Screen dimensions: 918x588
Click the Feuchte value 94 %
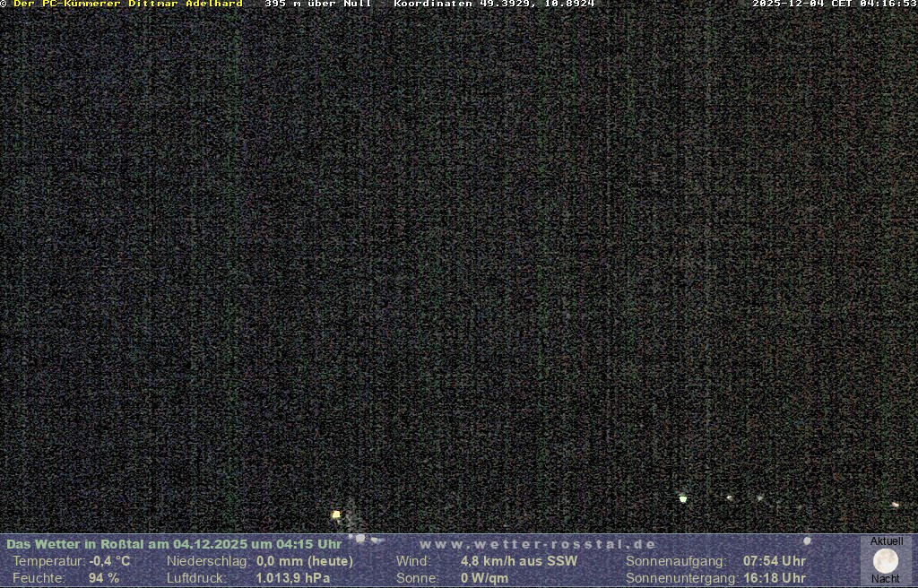click(x=104, y=578)
